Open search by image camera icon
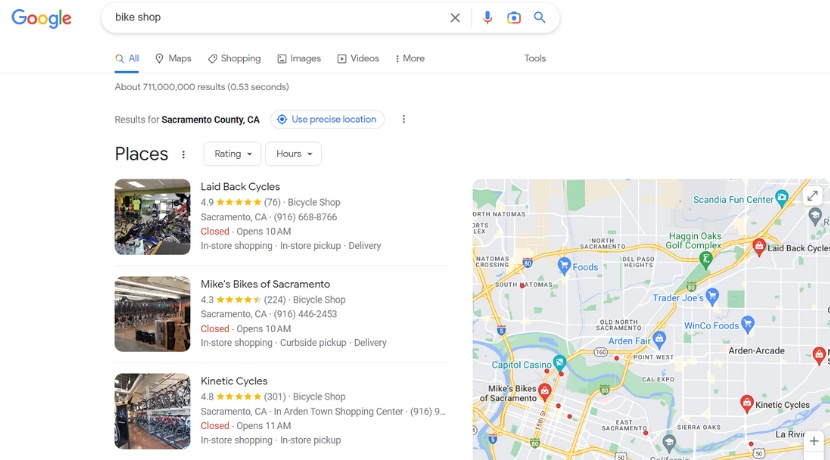The width and height of the screenshot is (830, 460). tap(514, 18)
